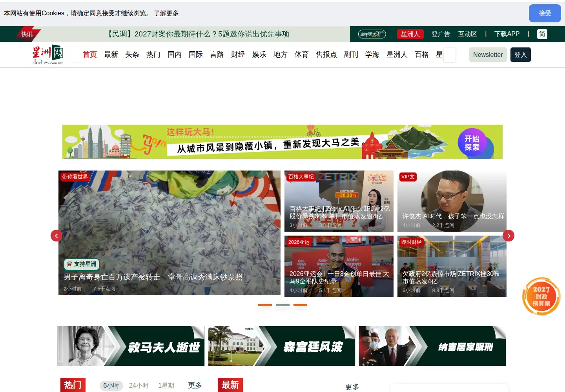Open main story 男子离奇身亡百万遗产被转走
Screen dimensions: 565x392
point(169,233)
